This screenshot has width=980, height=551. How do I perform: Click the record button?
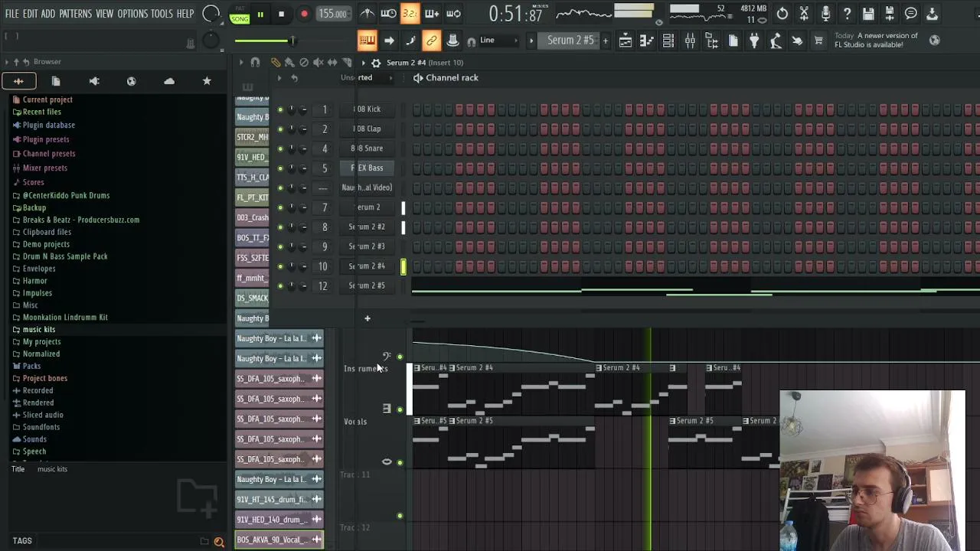304,14
